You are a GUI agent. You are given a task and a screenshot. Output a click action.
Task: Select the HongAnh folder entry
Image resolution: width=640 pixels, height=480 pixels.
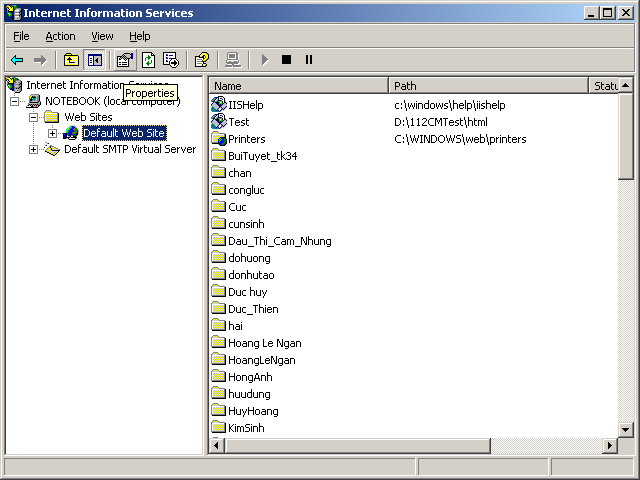(242, 377)
